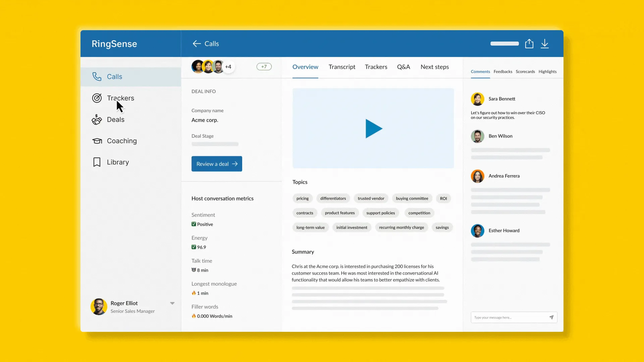Click the Review a deal button

click(217, 164)
